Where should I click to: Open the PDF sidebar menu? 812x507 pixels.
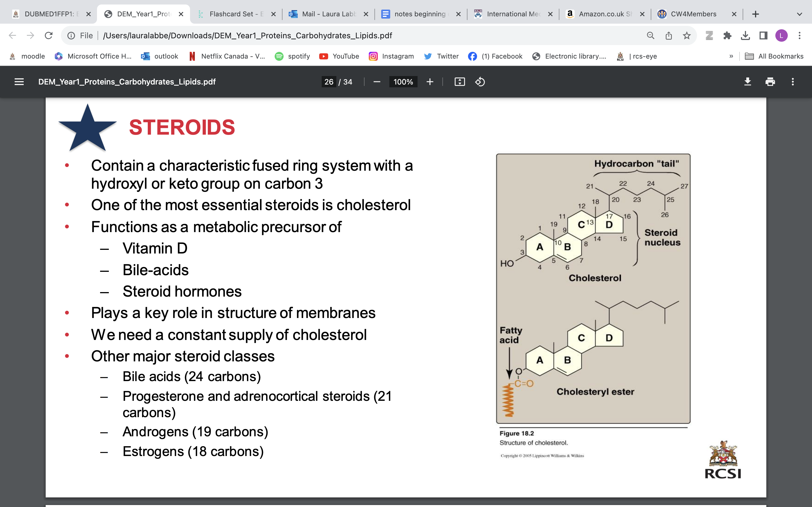(x=19, y=81)
